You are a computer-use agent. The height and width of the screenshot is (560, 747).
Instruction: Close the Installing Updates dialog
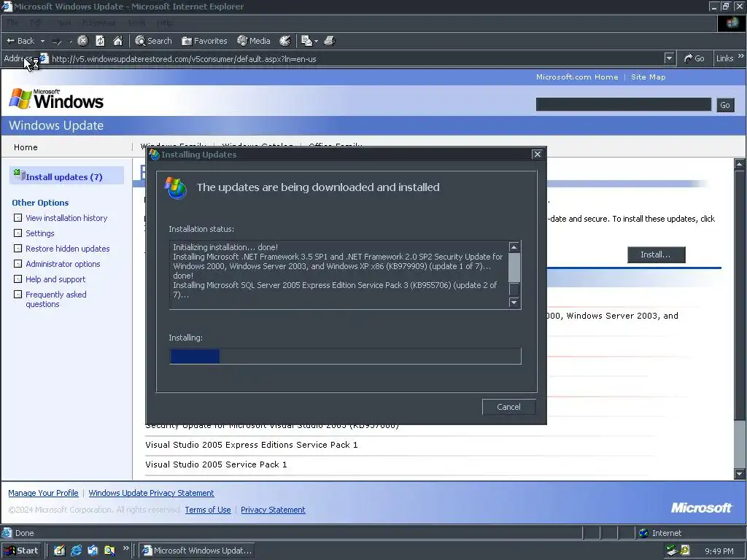click(538, 155)
